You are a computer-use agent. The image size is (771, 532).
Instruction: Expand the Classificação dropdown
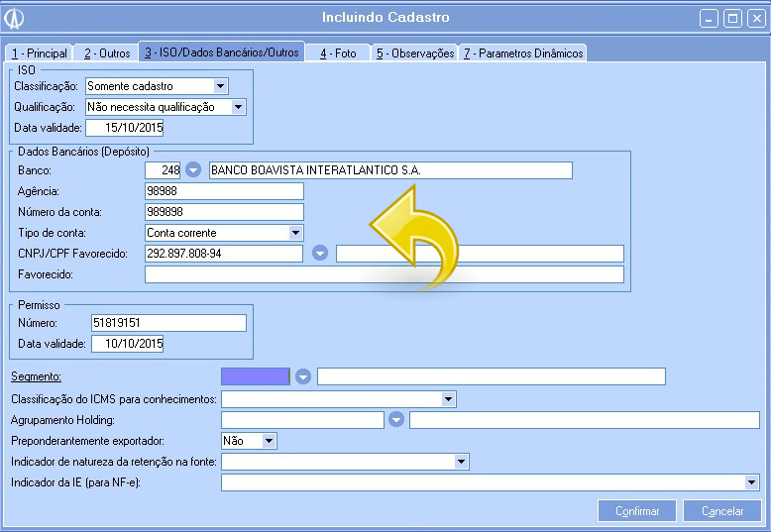click(x=221, y=86)
